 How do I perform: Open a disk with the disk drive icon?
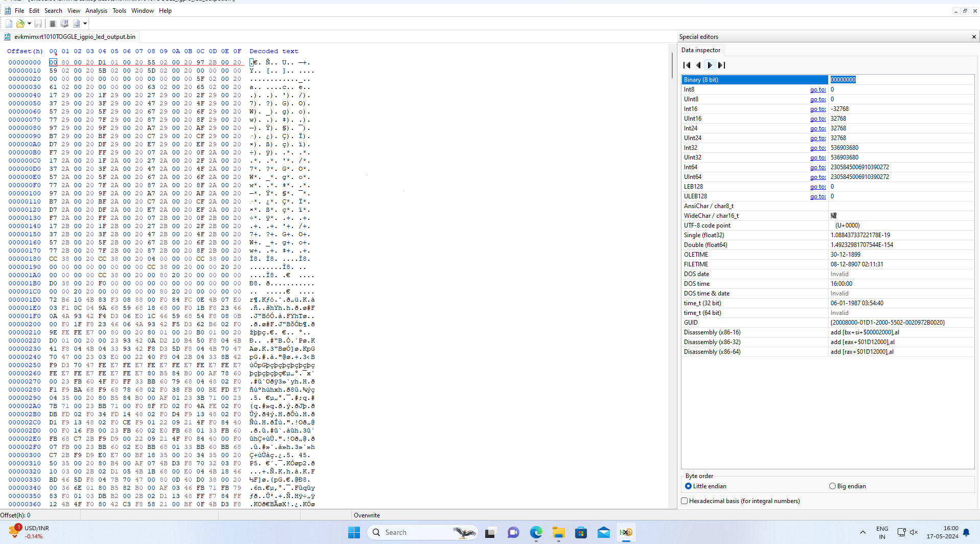point(64,23)
